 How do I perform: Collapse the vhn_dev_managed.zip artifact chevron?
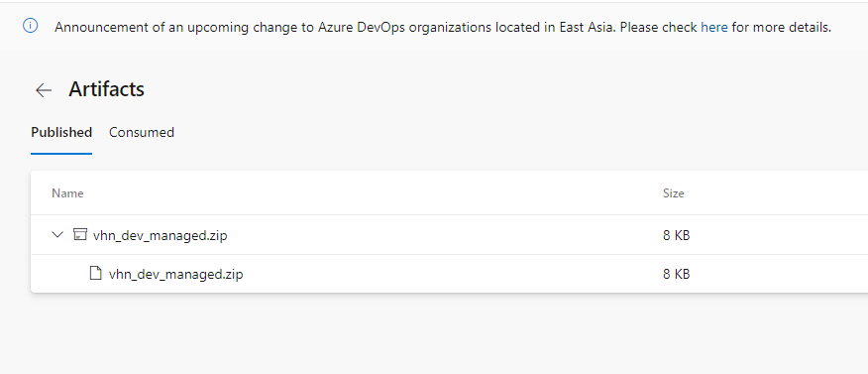[x=57, y=235]
